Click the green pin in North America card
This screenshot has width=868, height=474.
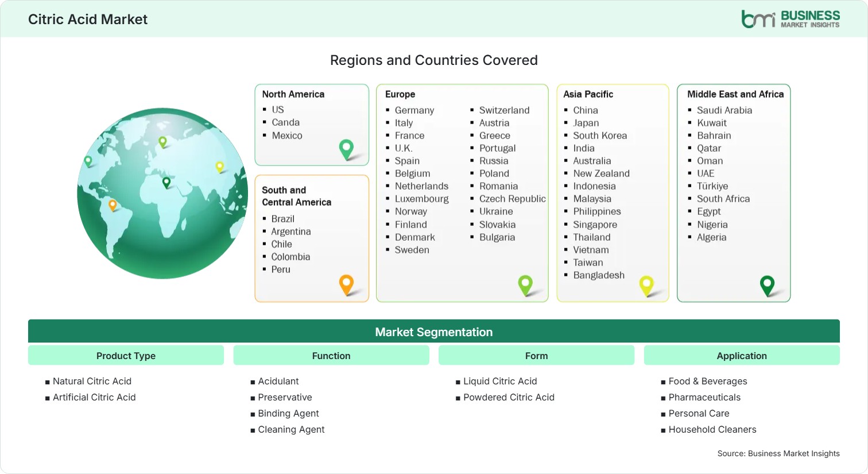346,149
